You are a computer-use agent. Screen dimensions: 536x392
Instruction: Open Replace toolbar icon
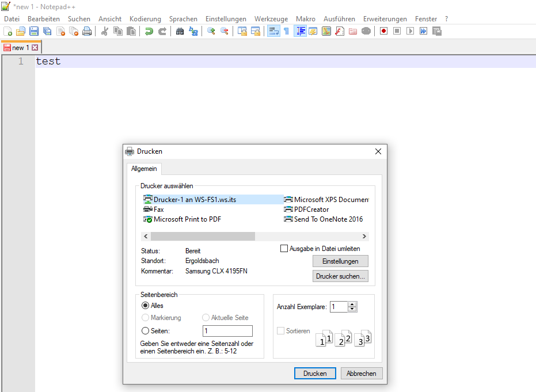(193, 32)
